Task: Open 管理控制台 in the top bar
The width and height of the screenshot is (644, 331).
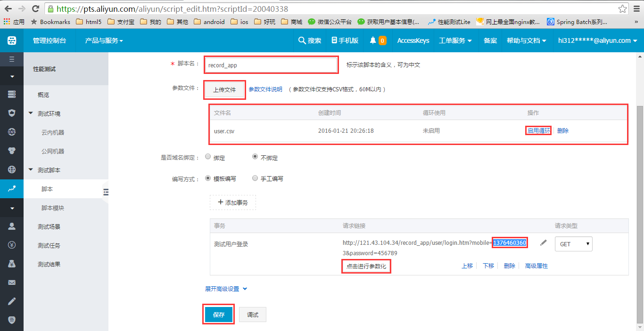Action: (50, 40)
